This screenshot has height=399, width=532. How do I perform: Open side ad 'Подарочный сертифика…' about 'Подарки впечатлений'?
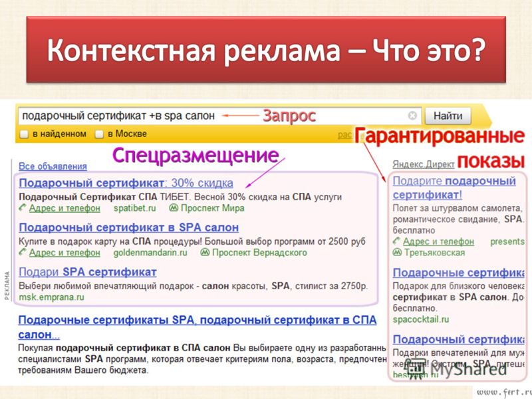[x=459, y=339]
